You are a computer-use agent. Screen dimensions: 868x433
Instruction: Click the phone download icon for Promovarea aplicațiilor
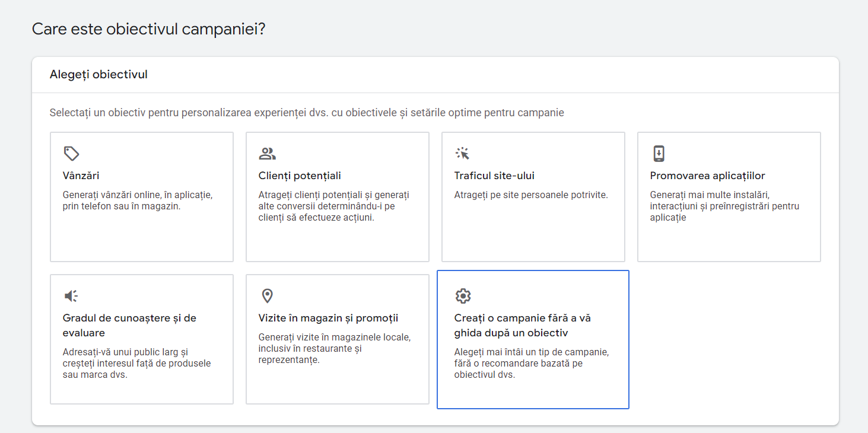pos(659,154)
